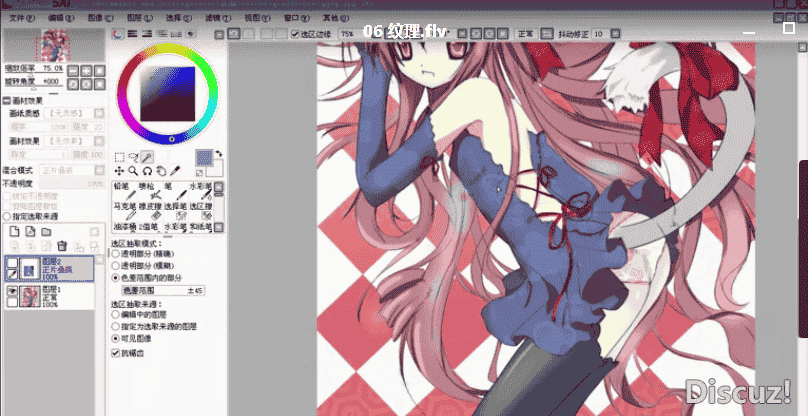Uncheck the 抗锯齿 anti-aliasing checkbox

115,354
